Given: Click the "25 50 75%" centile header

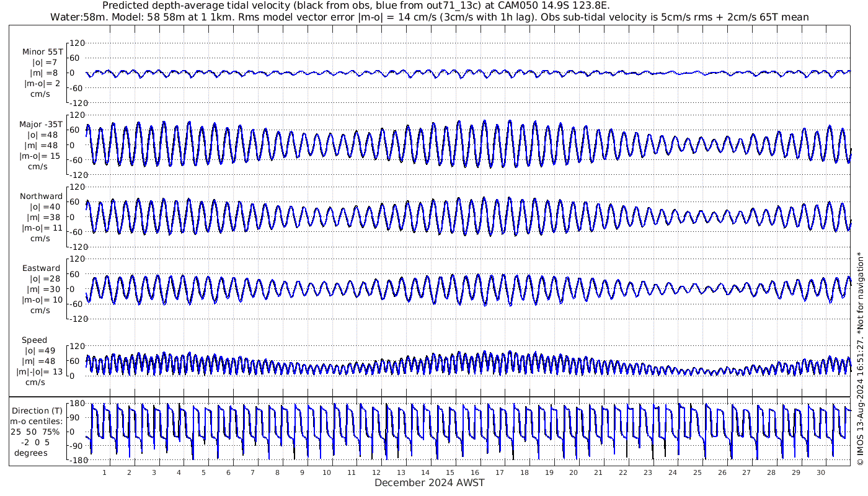Looking at the screenshot, I should [35, 432].
